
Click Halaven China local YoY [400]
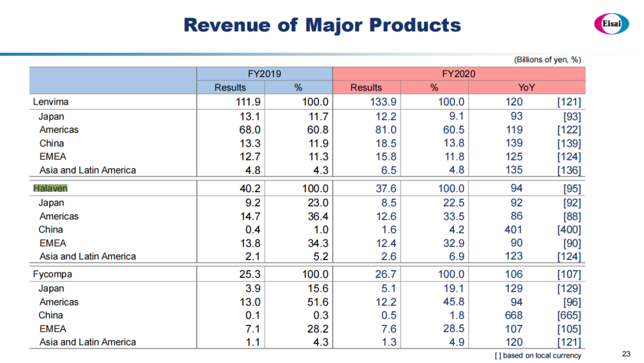569,229
